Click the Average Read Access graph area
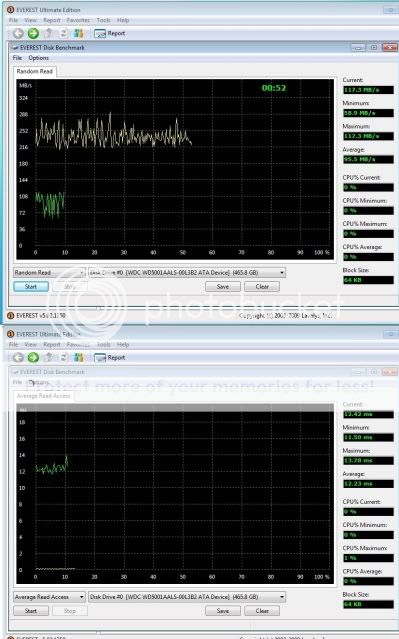Screen dimensions: 399x639 pyautogui.click(x=175, y=494)
